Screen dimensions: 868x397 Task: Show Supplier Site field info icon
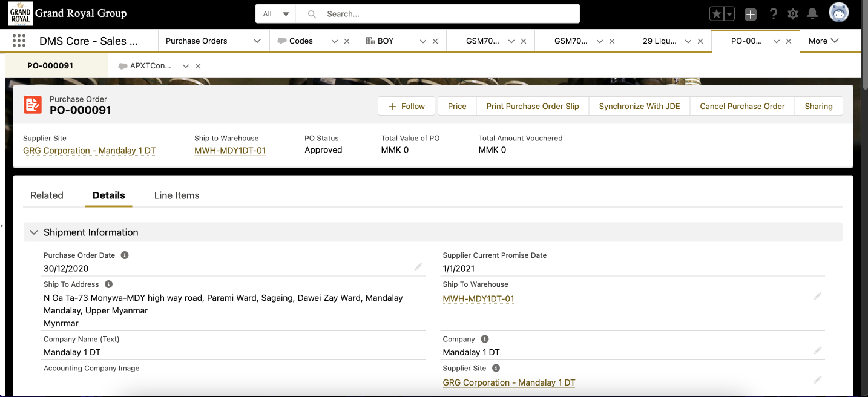coord(496,369)
